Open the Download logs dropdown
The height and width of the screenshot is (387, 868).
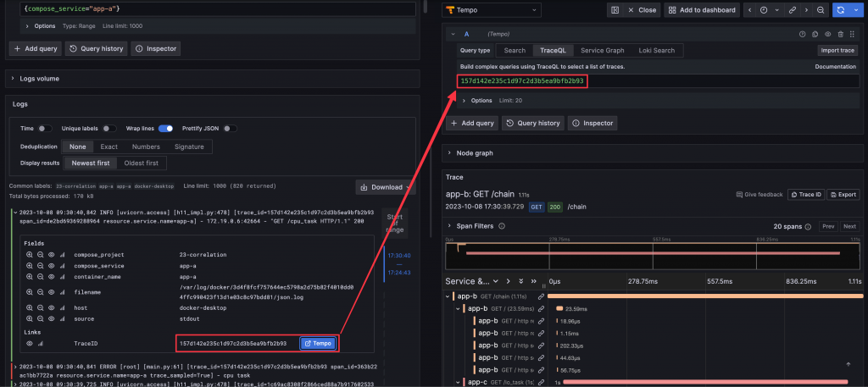click(x=386, y=187)
